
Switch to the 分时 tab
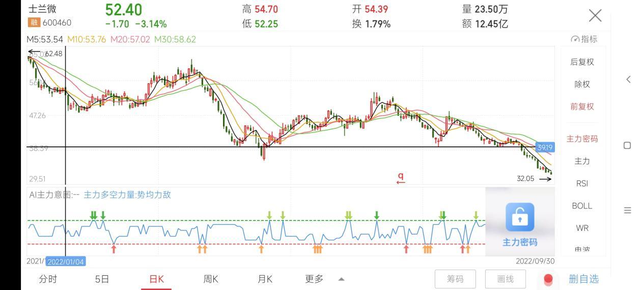(x=48, y=279)
